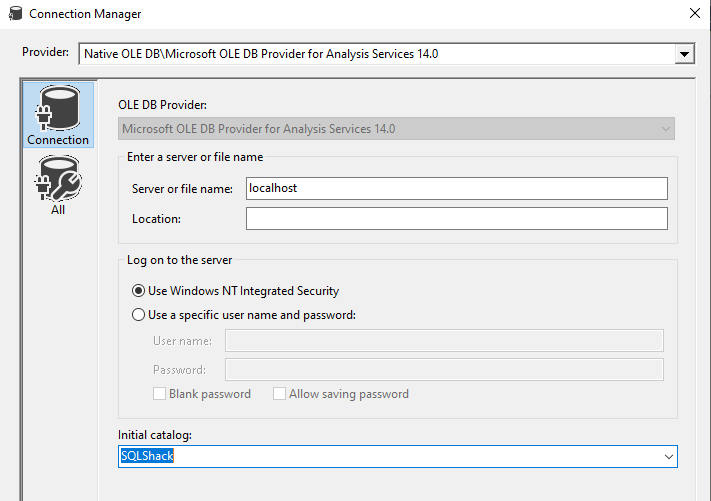Close the Connection Manager dialog
The image size is (711, 501).
click(x=694, y=14)
